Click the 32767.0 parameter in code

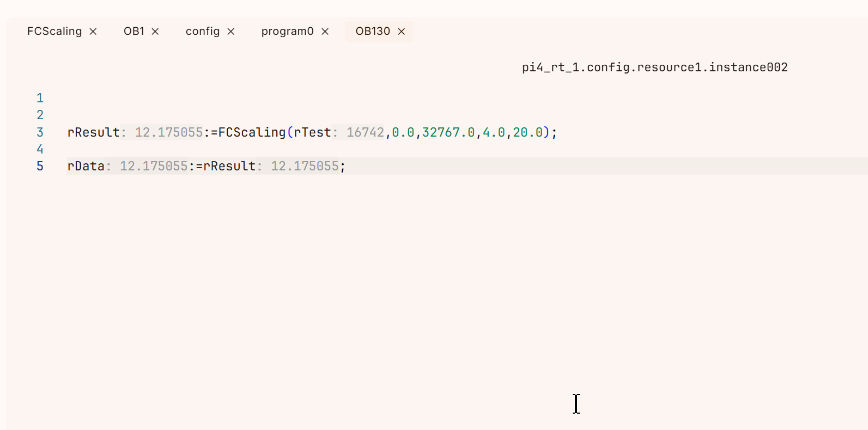pyautogui.click(x=448, y=132)
